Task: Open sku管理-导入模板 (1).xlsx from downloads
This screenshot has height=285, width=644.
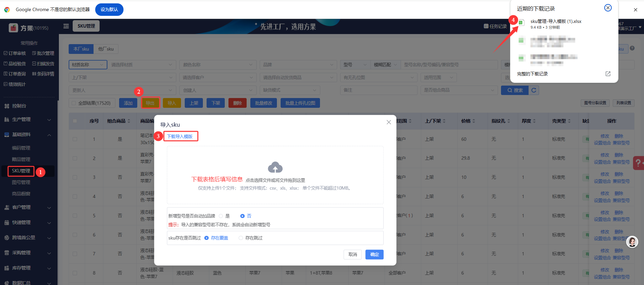Action: coord(556,21)
